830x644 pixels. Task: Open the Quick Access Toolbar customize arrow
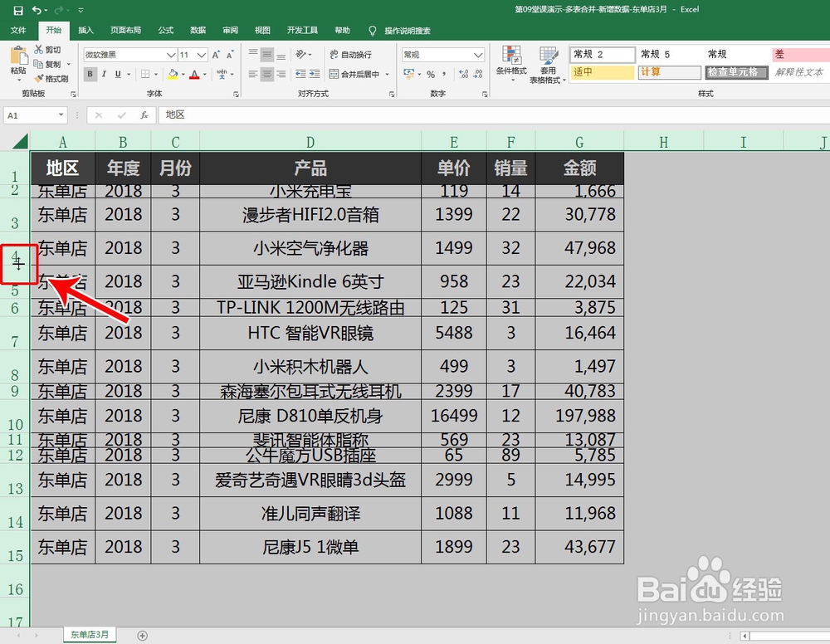pos(81,10)
